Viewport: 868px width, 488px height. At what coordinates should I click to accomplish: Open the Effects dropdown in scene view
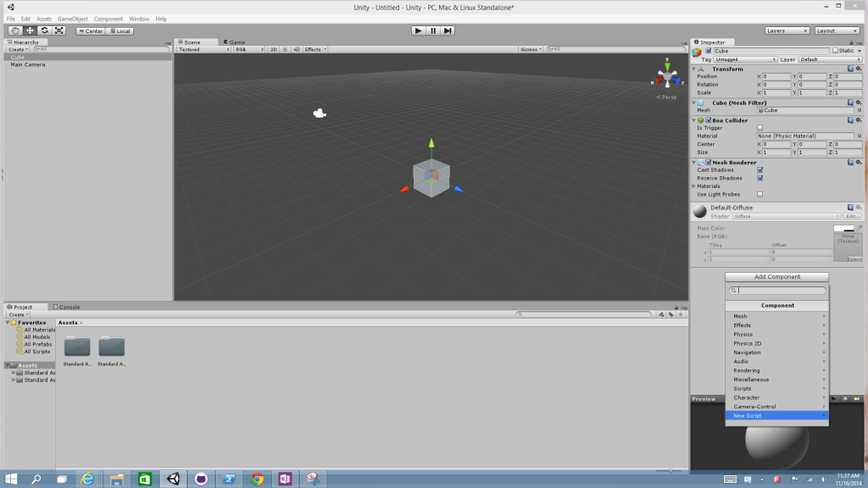coord(315,49)
